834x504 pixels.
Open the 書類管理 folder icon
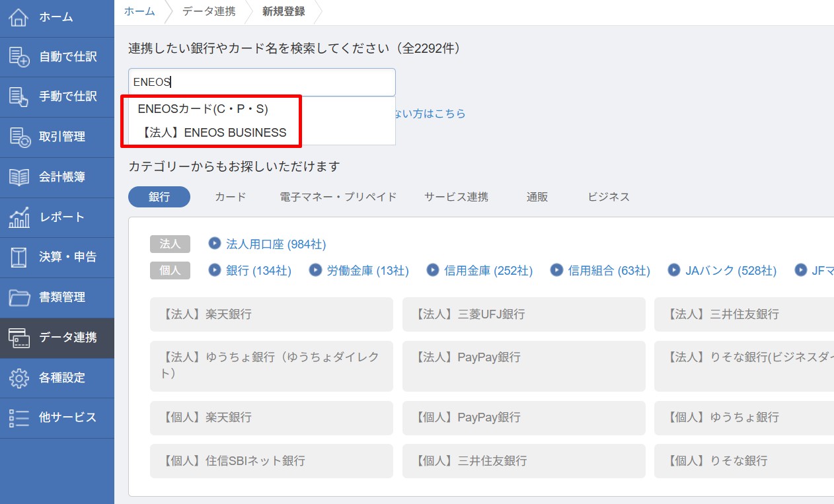pyautogui.click(x=19, y=297)
